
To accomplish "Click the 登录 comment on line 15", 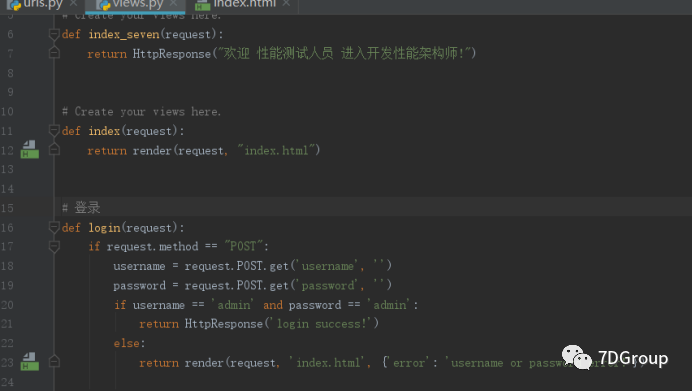I will (x=81, y=207).
